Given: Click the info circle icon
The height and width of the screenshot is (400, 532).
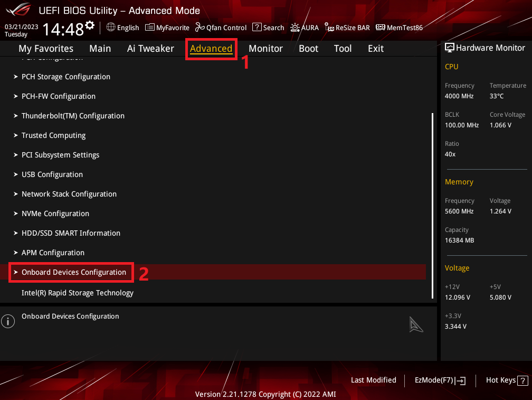Looking at the screenshot, I should (8, 321).
